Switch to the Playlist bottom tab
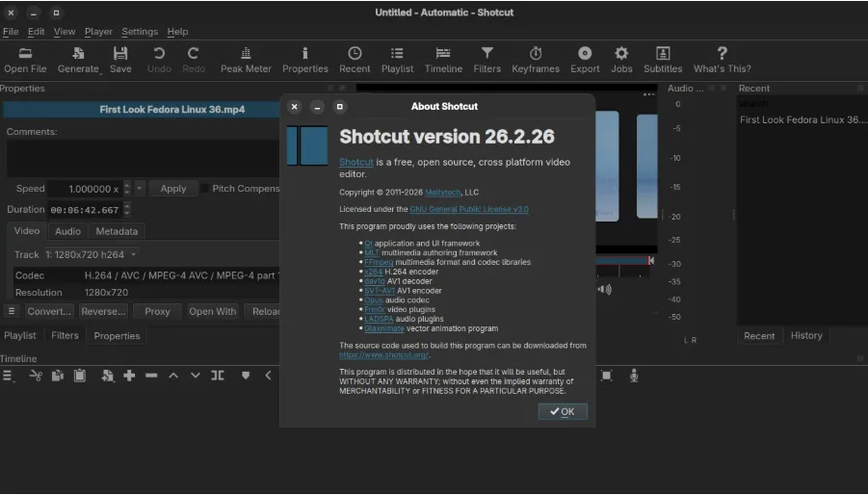The width and height of the screenshot is (868, 495). (20, 335)
